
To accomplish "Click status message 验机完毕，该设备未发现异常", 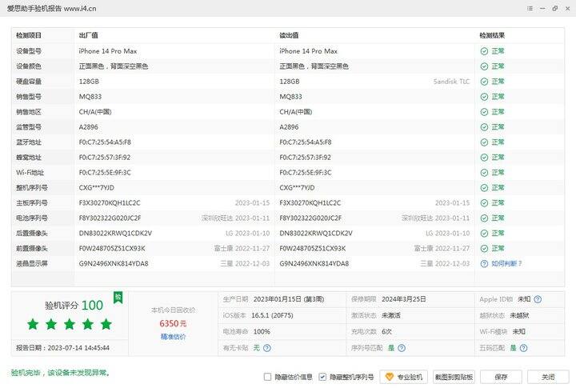I will [x=61, y=373].
